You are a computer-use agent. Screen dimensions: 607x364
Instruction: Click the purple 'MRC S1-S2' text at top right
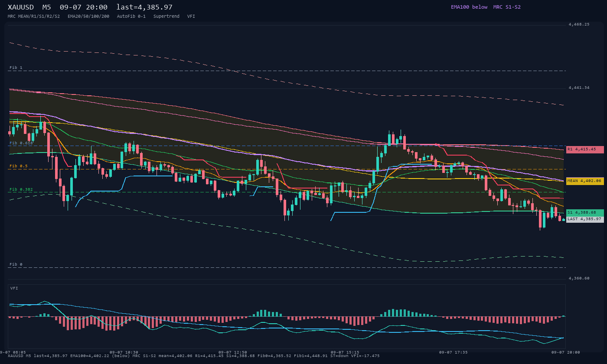pos(507,7)
